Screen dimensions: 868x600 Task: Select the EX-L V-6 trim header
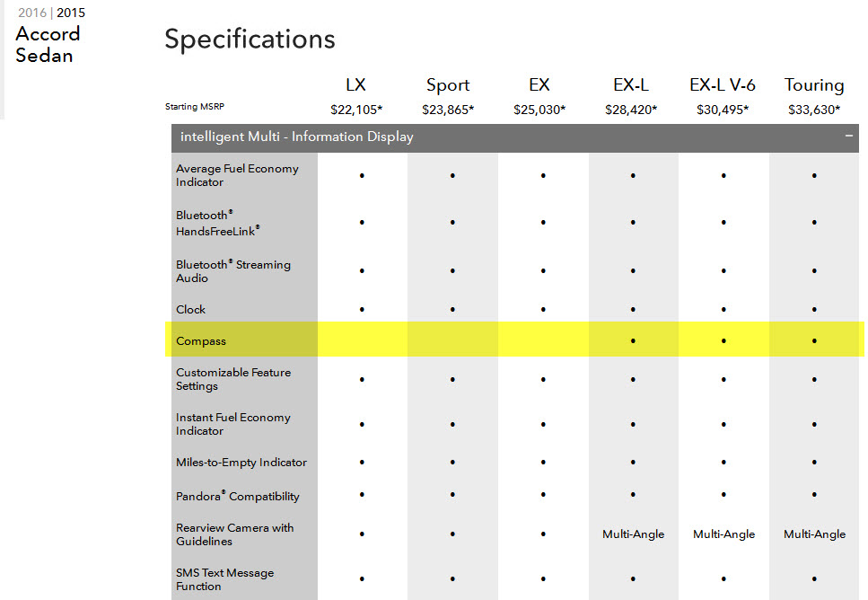click(x=723, y=85)
